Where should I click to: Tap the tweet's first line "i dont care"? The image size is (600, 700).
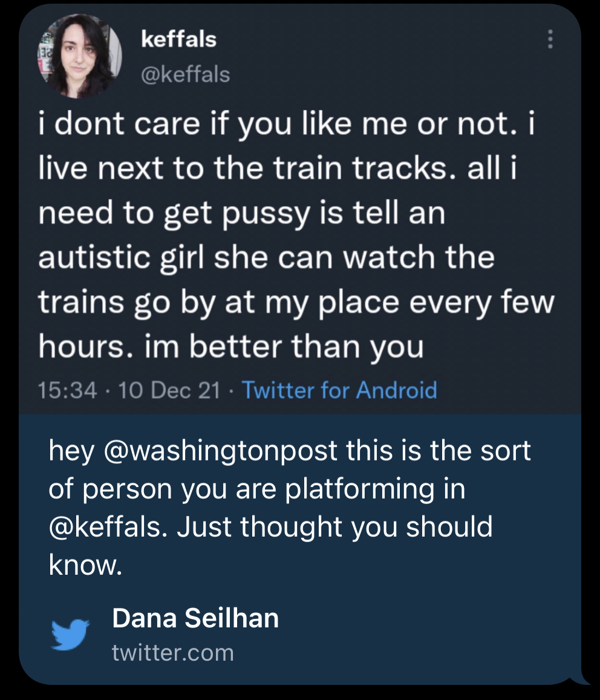click(119, 123)
